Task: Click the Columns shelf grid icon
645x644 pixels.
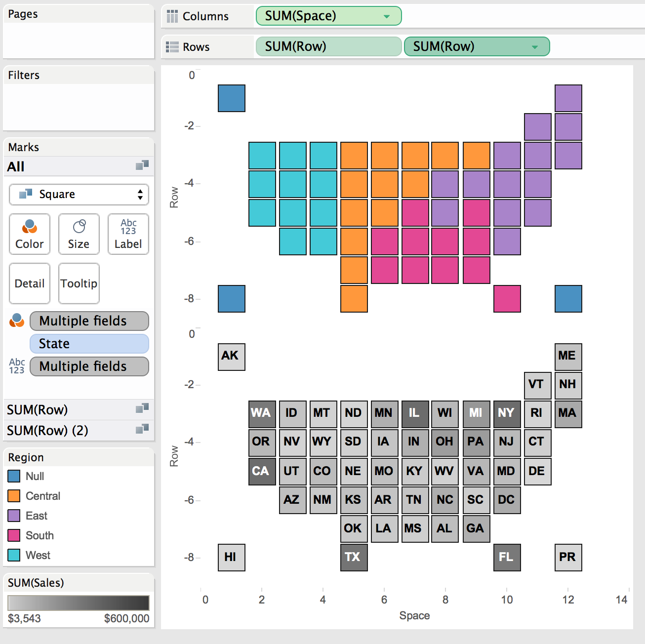Action: 172,16
